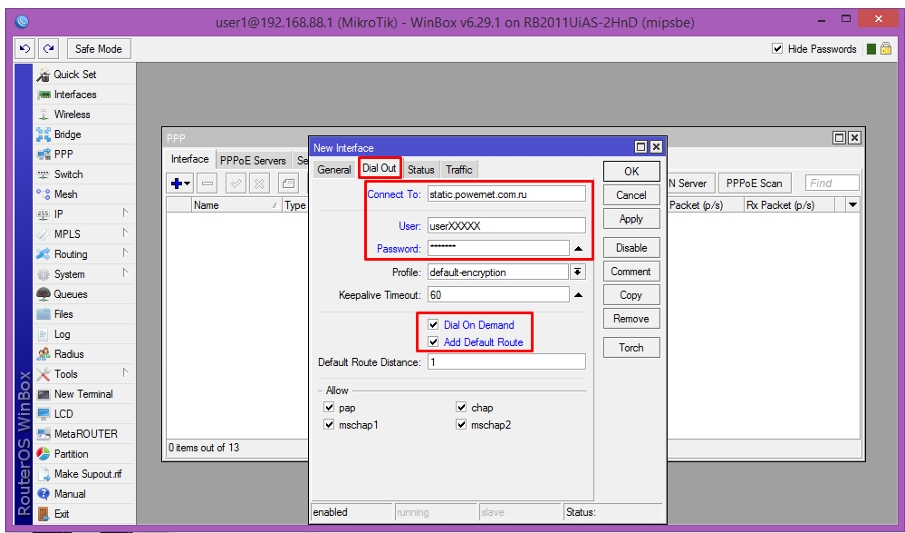Switch to the Traffic tab
The height and width of the screenshot is (533, 905).
point(459,170)
